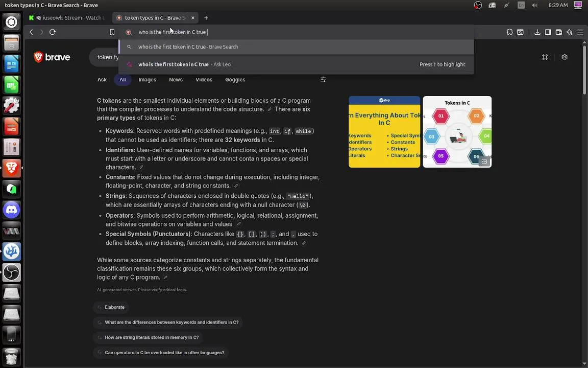Open the session menu monitor icon at top-right
Screen dimensions: 588x368
point(578,5)
